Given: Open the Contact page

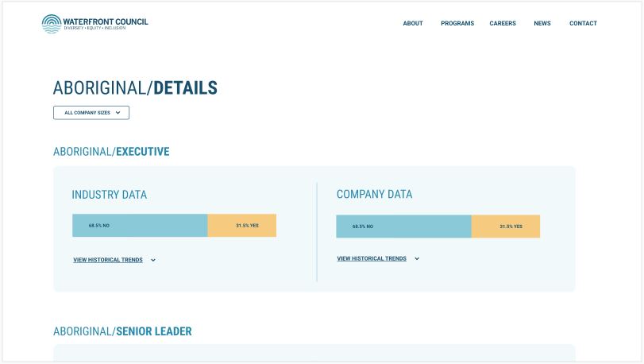Looking at the screenshot, I should 583,24.
